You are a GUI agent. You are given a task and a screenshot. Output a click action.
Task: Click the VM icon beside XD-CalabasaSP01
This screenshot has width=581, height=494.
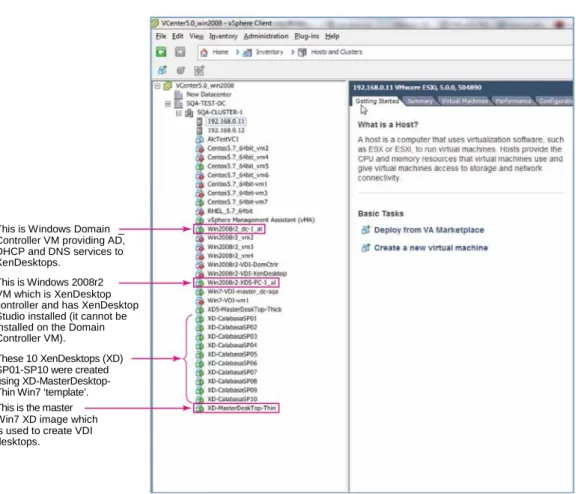[200, 319]
